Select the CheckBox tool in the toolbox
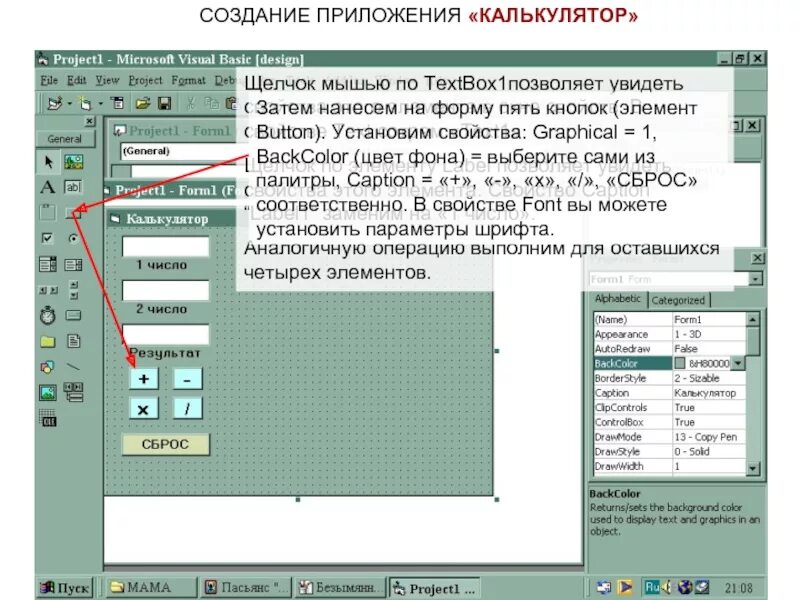 [x=47, y=238]
